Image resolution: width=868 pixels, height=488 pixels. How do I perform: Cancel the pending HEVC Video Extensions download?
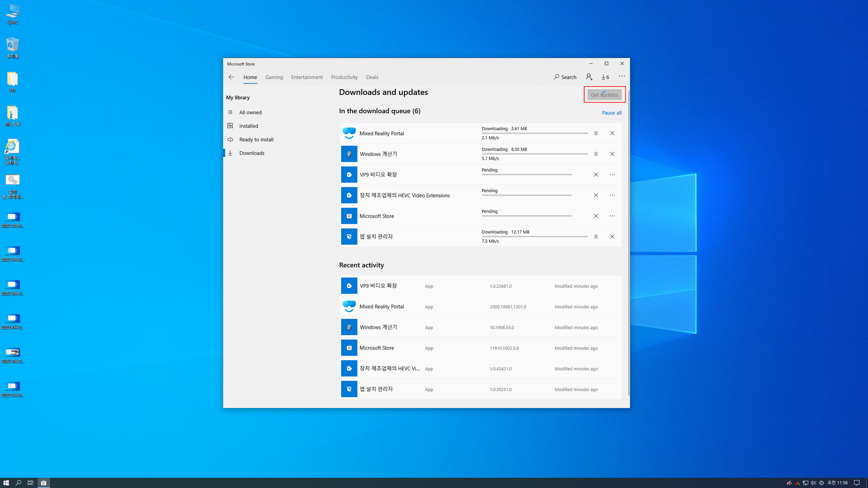pyautogui.click(x=596, y=195)
